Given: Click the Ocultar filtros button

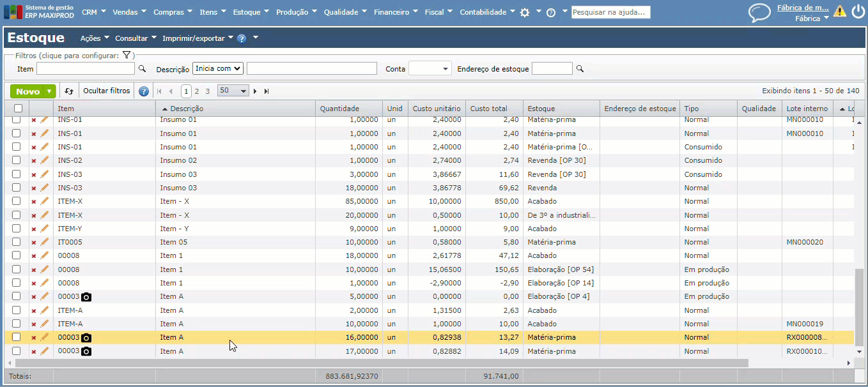Looking at the screenshot, I should (107, 91).
